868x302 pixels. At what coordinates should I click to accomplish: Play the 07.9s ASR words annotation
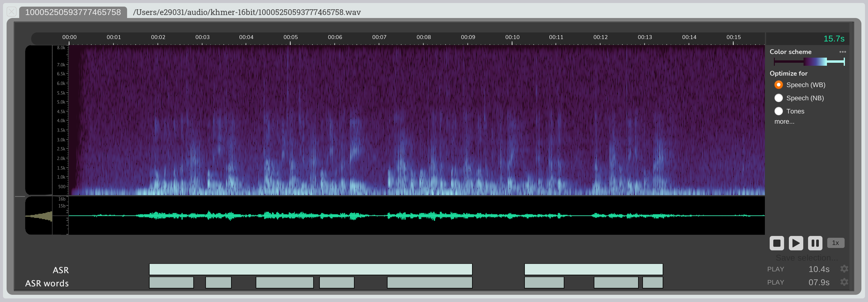(x=775, y=282)
